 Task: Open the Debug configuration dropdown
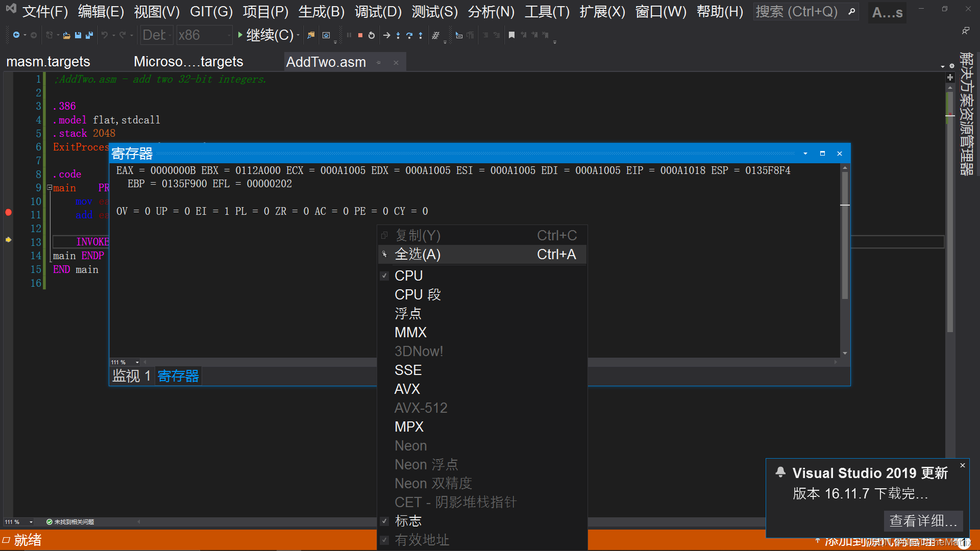157,35
